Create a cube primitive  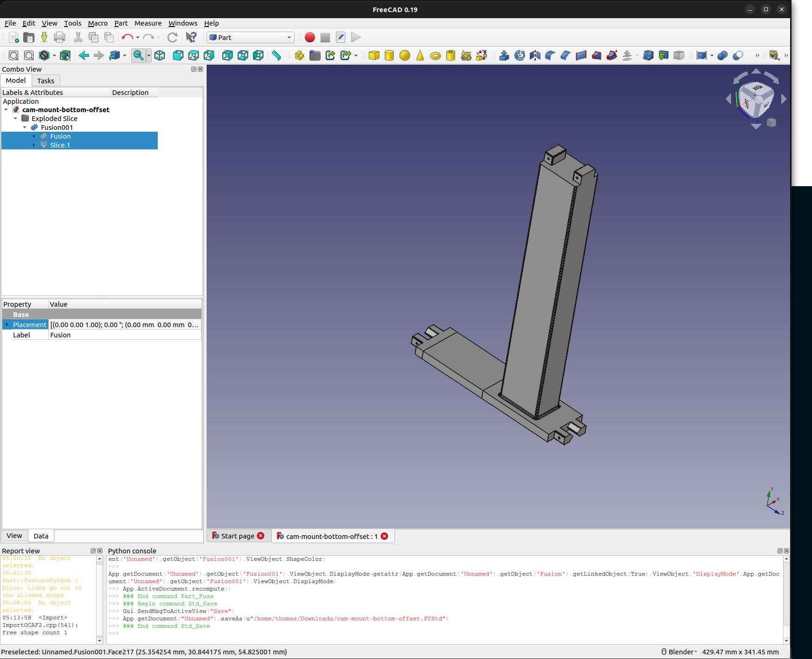pyautogui.click(x=374, y=55)
